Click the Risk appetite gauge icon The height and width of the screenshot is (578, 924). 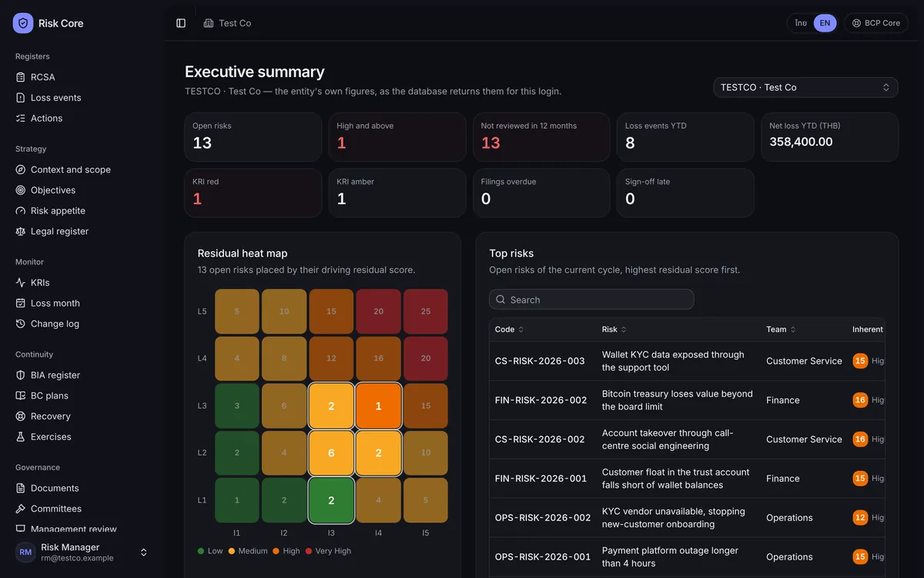click(21, 210)
